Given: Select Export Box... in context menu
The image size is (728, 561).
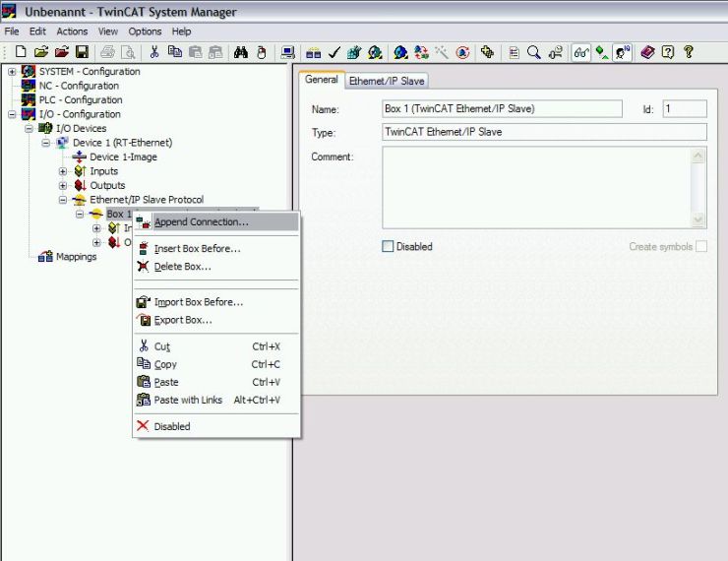Looking at the screenshot, I should 216,320.
